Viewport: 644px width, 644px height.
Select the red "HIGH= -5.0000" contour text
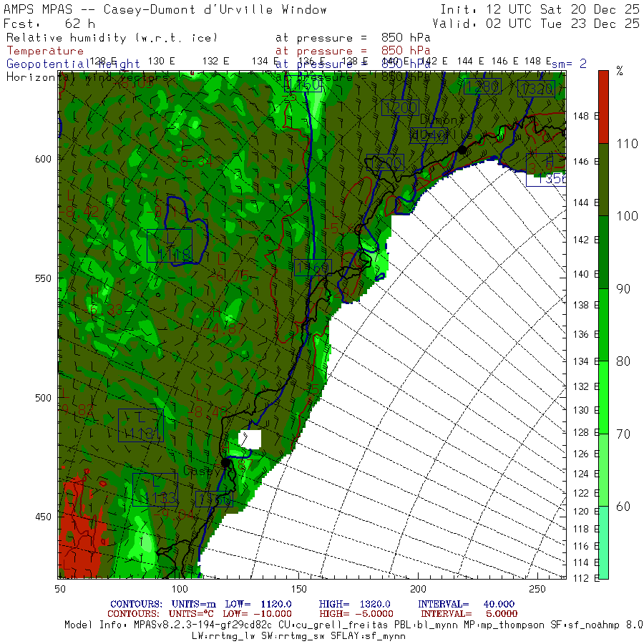[356, 614]
